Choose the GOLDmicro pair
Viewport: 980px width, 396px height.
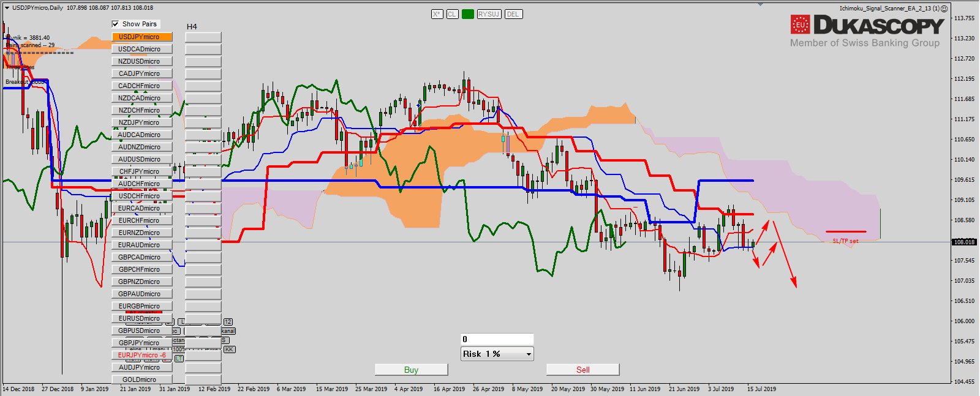(x=141, y=379)
